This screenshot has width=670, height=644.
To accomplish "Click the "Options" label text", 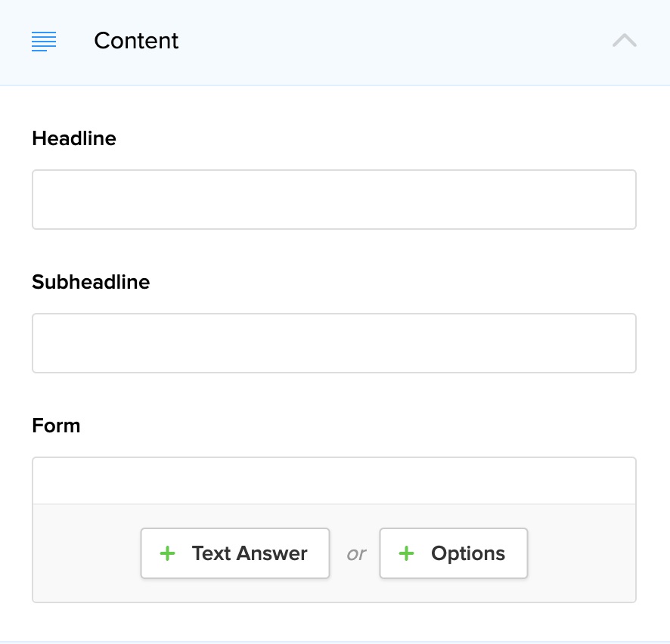I will pyautogui.click(x=468, y=553).
